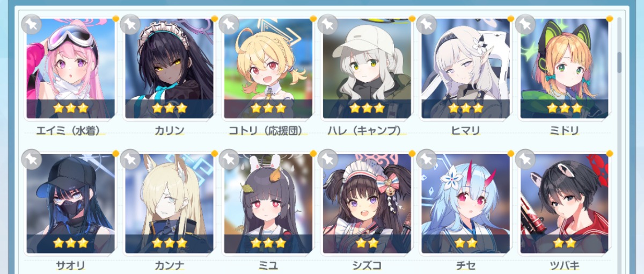Toggle pin icon on エイミ（水着） card
Image resolution: width=644 pixels, height=274 pixels.
pos(32,24)
